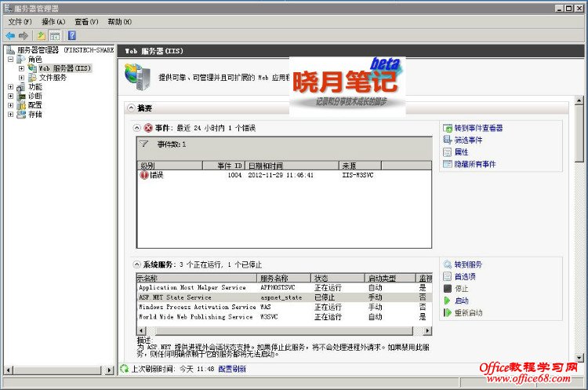Viewport: 588px width, 390px height.
Task: Open the 帮助(H) menu
Action: pyautogui.click(x=120, y=22)
